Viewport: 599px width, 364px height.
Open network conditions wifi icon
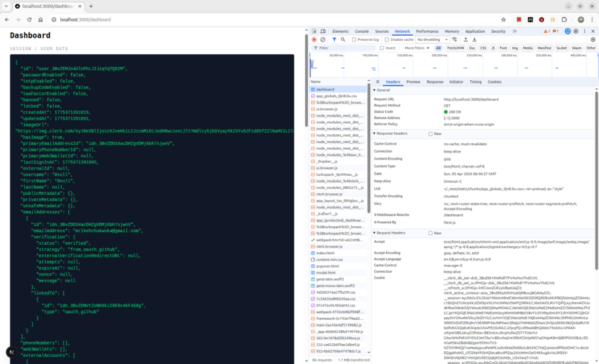[454, 39]
